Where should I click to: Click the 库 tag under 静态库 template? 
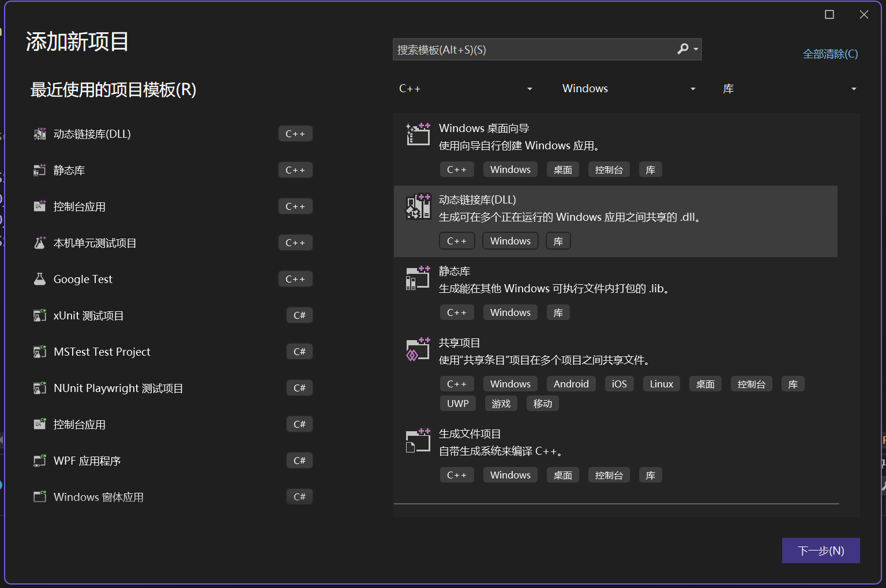558,312
